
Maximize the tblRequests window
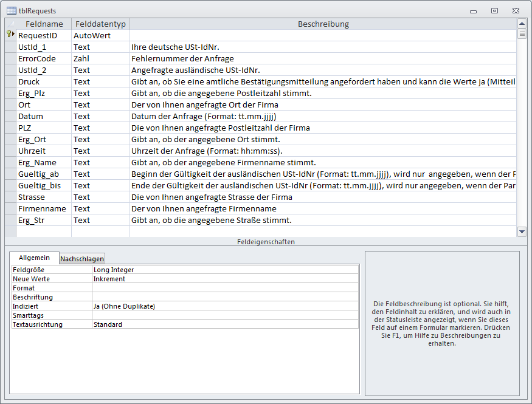pyautogui.click(x=494, y=10)
